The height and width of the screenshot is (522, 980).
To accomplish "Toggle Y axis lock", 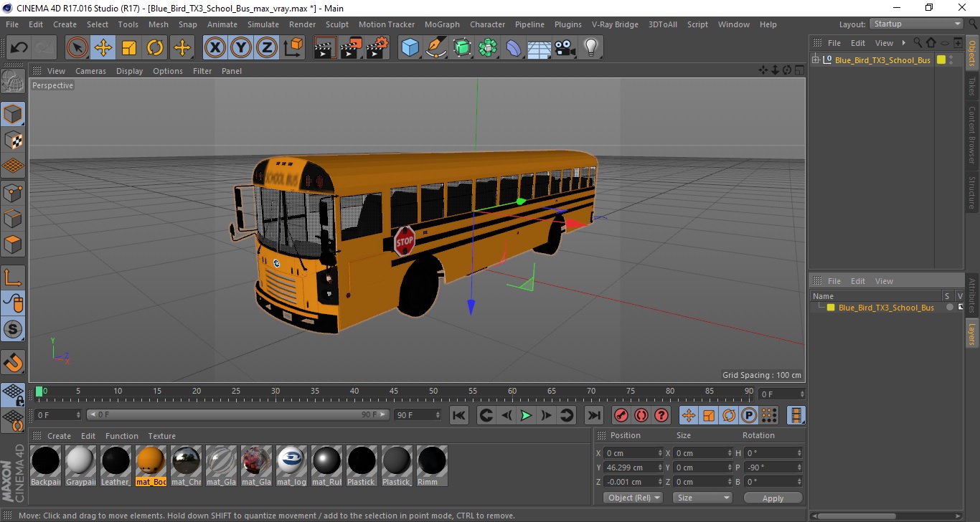I will pyautogui.click(x=241, y=48).
